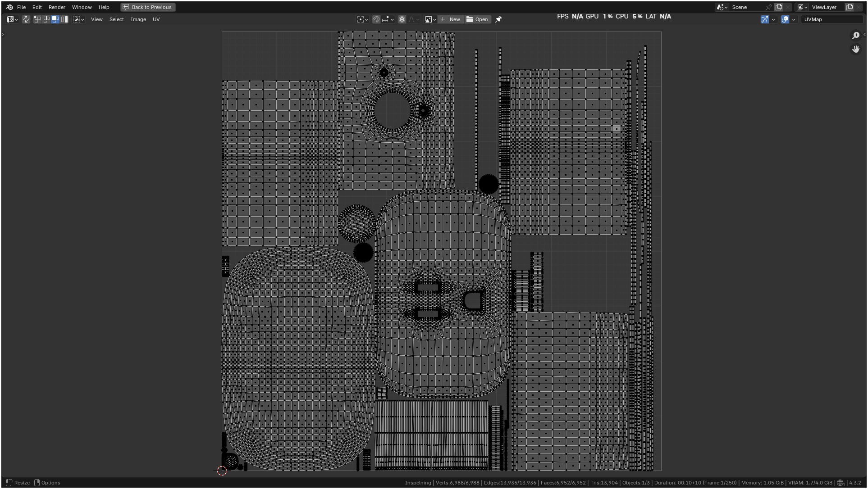Click the Edges:13,936/13,936 statistic

pyautogui.click(x=510, y=483)
